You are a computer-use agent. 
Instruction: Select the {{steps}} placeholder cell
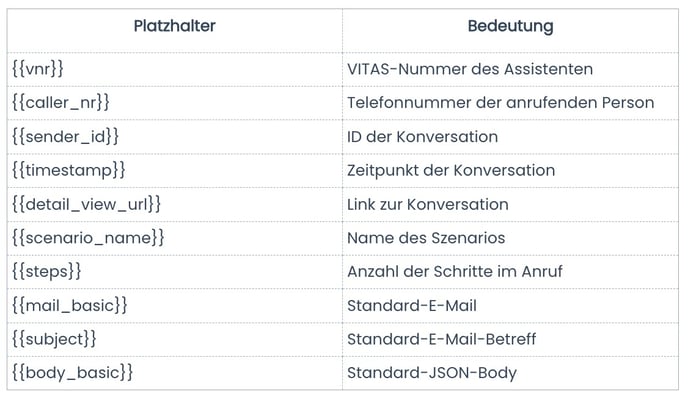click(46, 272)
